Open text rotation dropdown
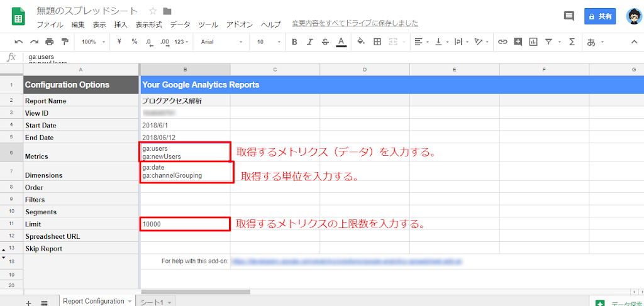Viewport: 644px width, 306px height. pyautogui.click(x=481, y=42)
